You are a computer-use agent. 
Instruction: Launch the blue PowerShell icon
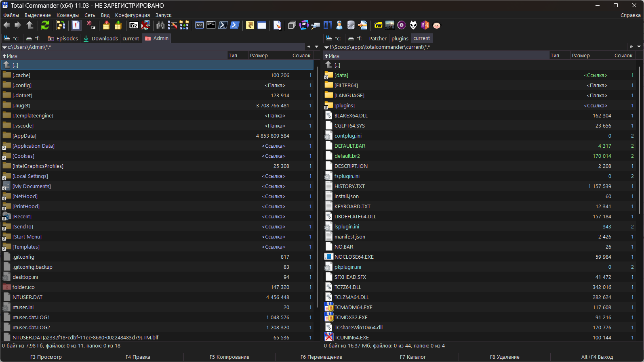pos(235,25)
